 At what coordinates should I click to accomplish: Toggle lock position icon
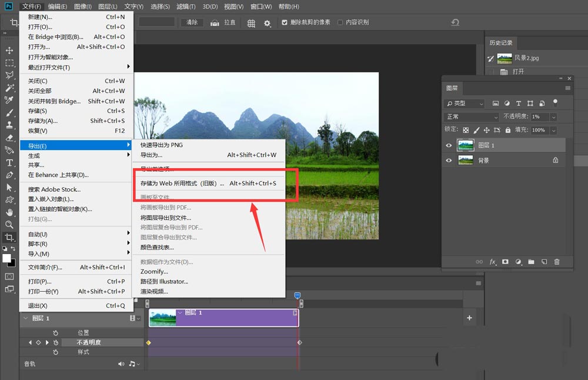486,130
